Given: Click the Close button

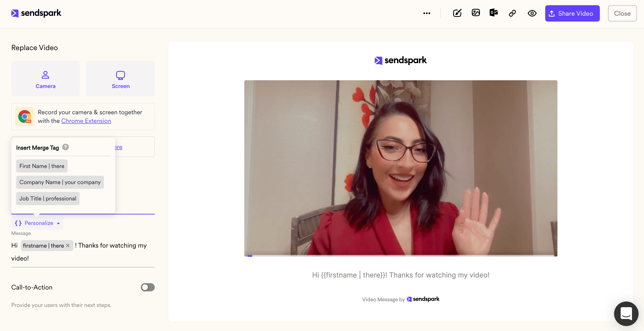Looking at the screenshot, I should point(622,13).
